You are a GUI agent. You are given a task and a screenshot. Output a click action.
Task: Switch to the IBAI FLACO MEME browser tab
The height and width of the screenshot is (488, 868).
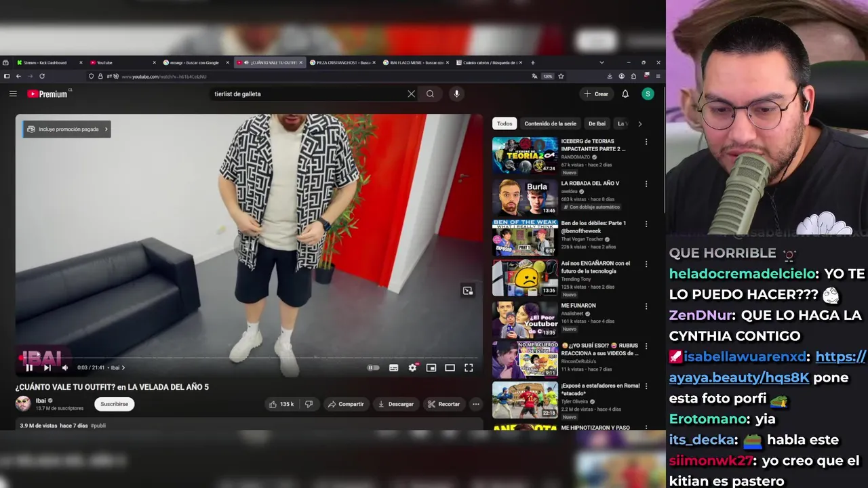[417, 62]
